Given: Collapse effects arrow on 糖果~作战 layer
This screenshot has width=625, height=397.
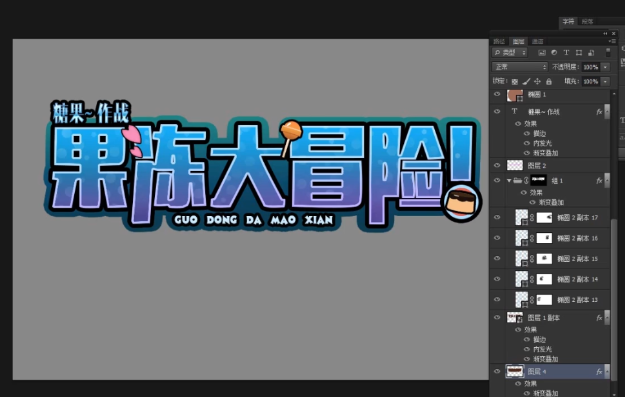Looking at the screenshot, I should click(607, 112).
